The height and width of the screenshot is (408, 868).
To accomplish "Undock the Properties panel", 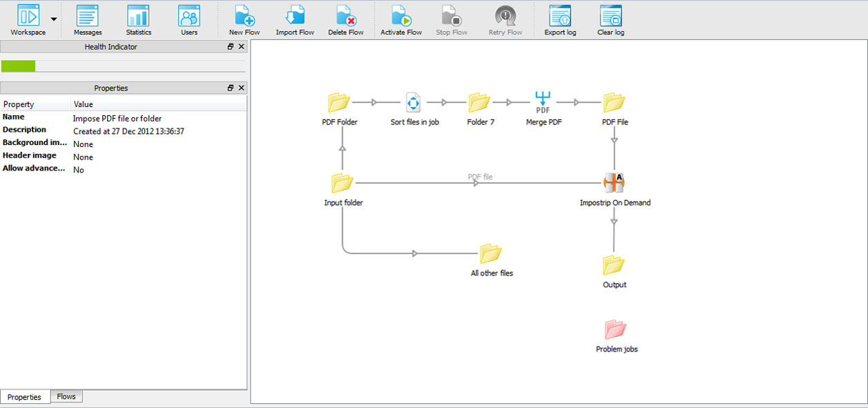I will pyautogui.click(x=230, y=88).
